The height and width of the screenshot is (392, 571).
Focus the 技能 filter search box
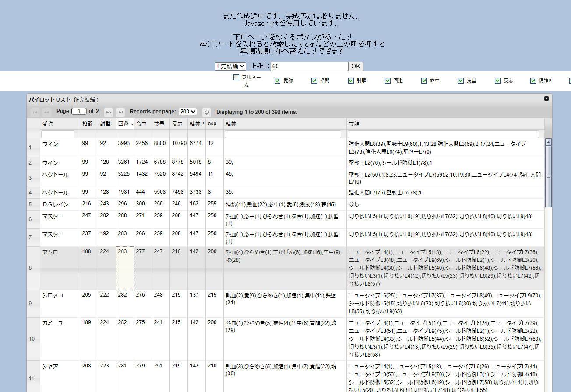[x=443, y=134]
